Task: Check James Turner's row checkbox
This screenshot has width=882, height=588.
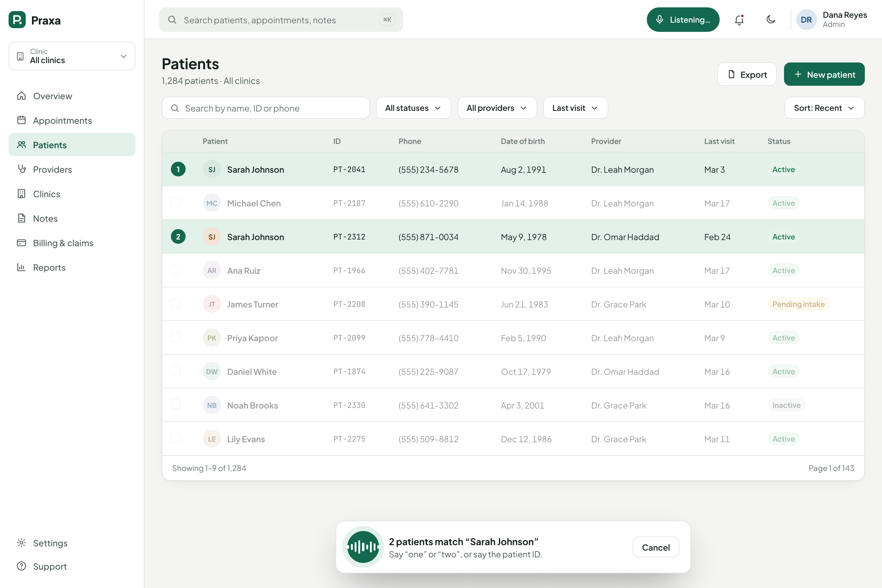Action: (x=176, y=303)
